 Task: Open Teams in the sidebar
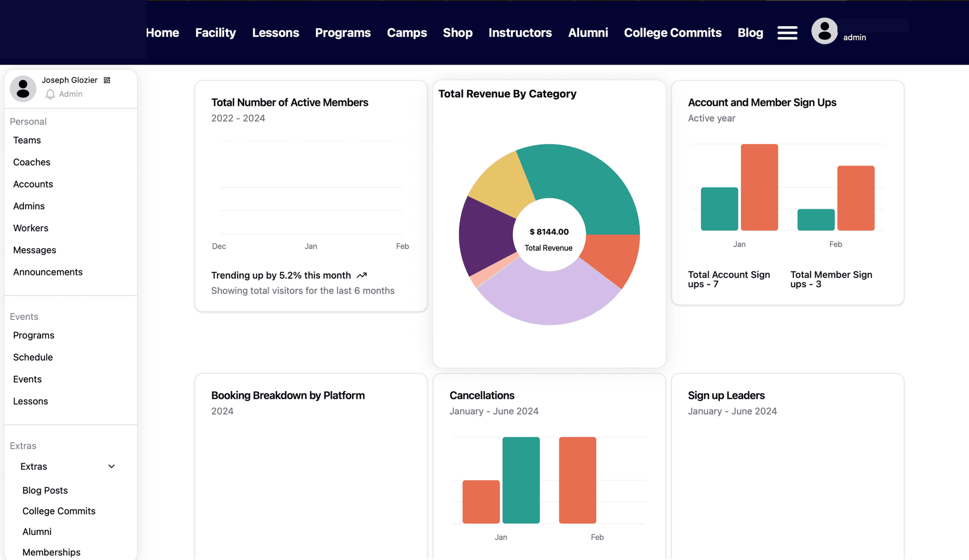point(27,140)
